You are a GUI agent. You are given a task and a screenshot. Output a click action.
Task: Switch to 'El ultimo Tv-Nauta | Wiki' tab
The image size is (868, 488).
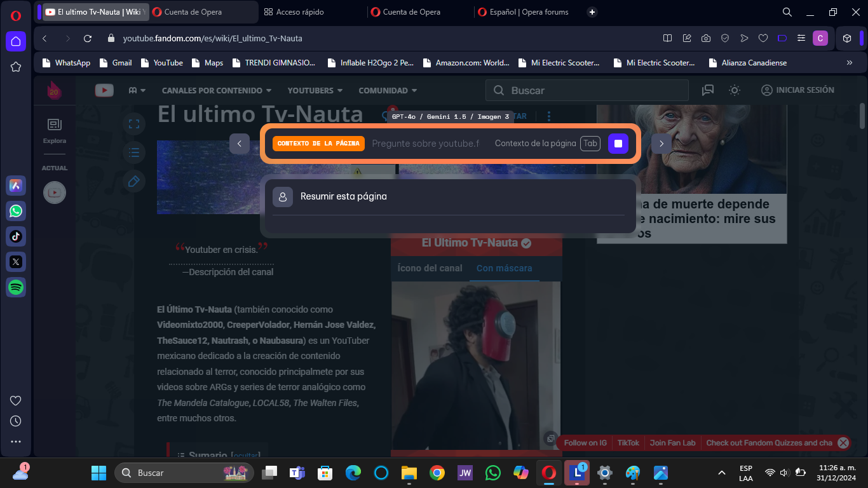click(95, 12)
